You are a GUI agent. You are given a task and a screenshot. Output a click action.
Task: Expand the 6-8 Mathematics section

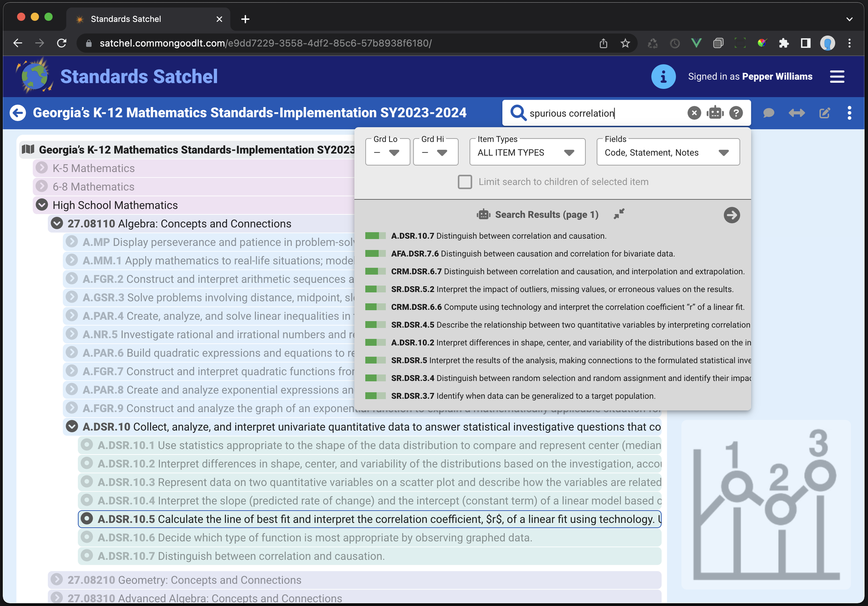pos(42,186)
